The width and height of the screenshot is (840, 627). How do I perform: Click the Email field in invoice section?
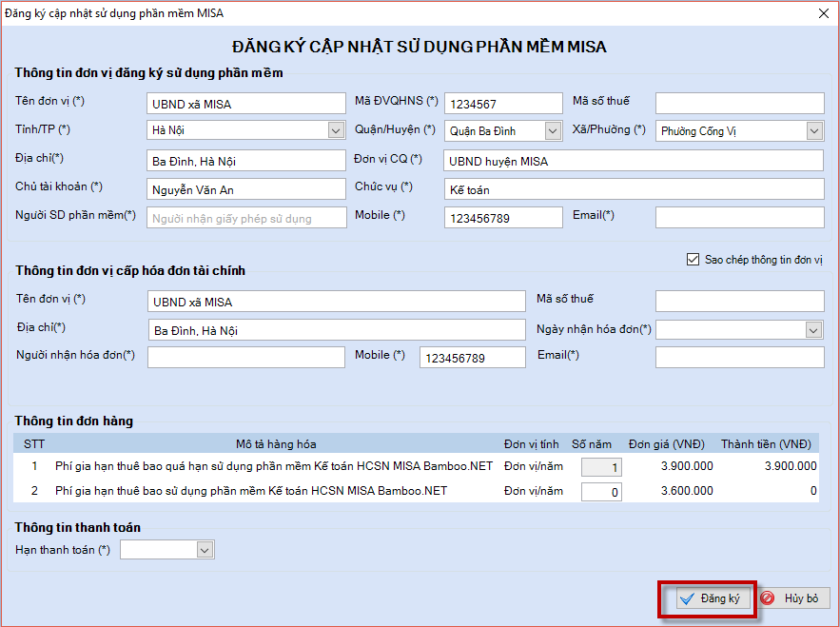[x=739, y=358]
